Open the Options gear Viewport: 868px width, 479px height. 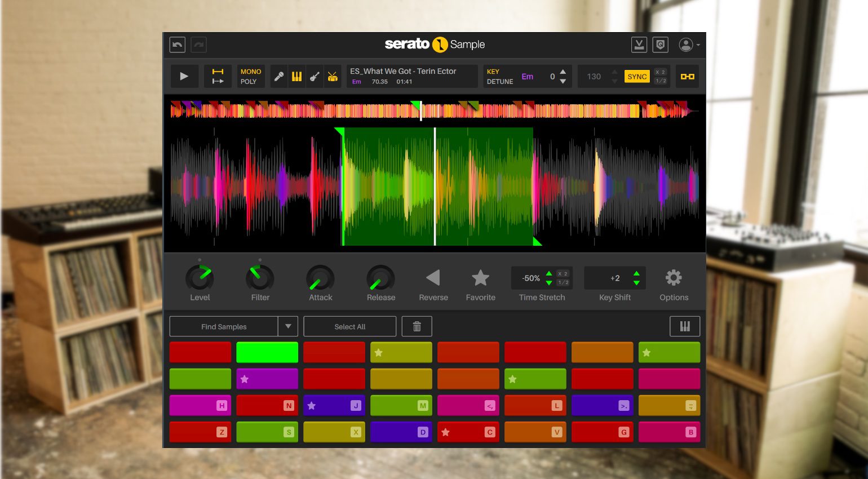coord(674,278)
